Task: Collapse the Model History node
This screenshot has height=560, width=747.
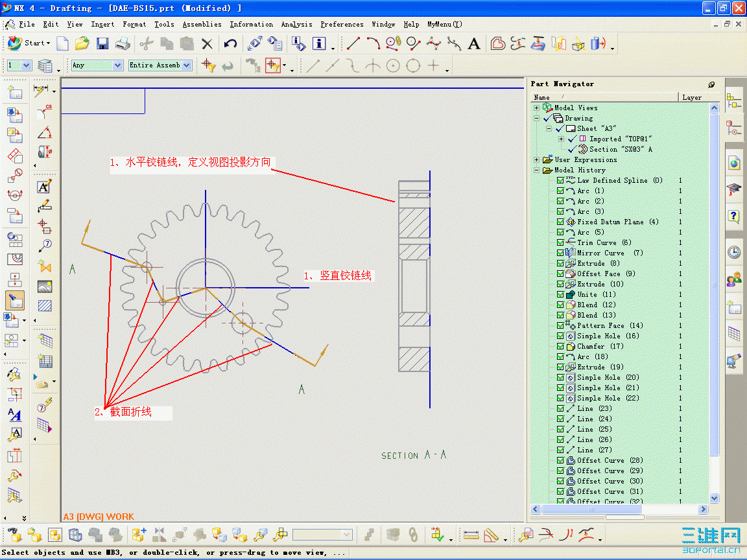Action: [x=536, y=170]
